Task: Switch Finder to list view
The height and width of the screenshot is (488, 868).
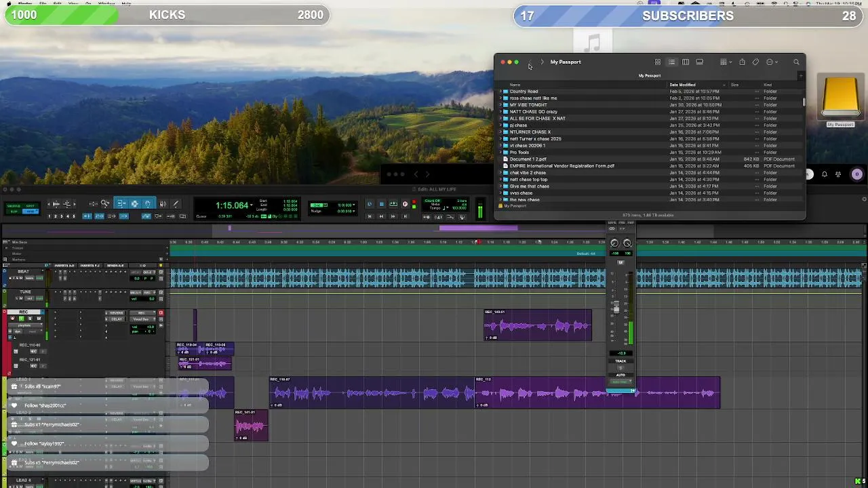Action: [671, 62]
